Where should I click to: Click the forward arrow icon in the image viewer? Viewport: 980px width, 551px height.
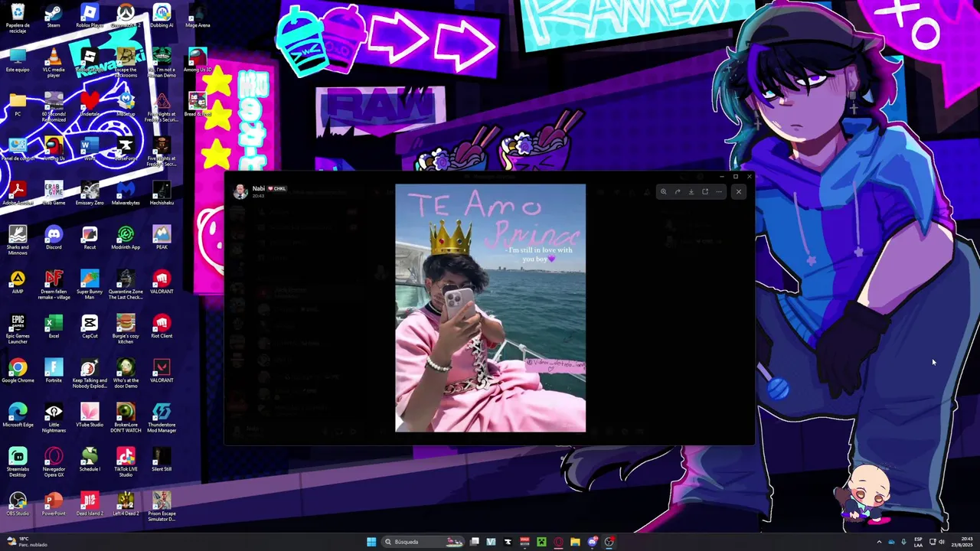678,192
